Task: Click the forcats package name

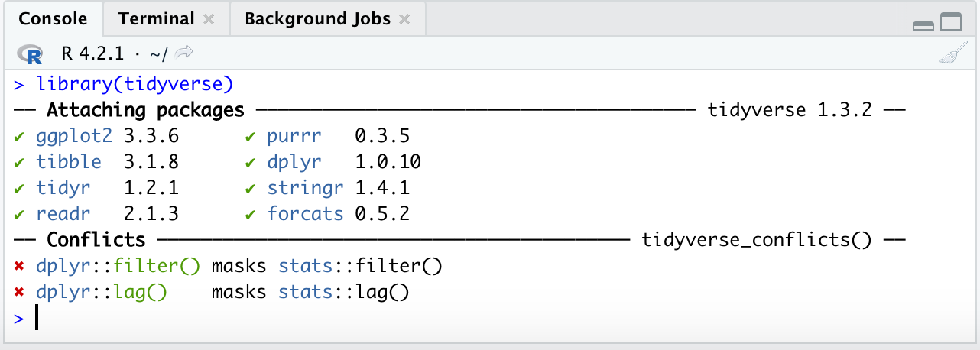Action: click(305, 214)
